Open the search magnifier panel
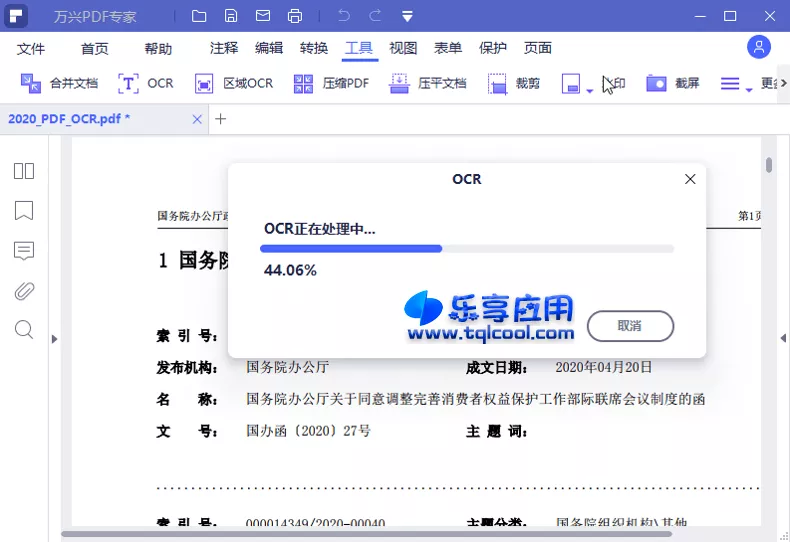This screenshot has height=542, width=790. [24, 329]
